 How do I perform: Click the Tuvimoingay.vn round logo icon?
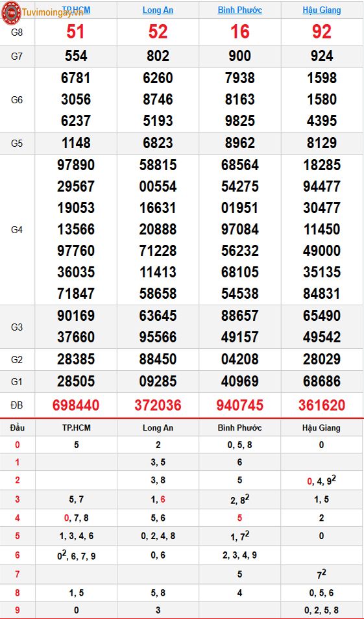click(10, 12)
